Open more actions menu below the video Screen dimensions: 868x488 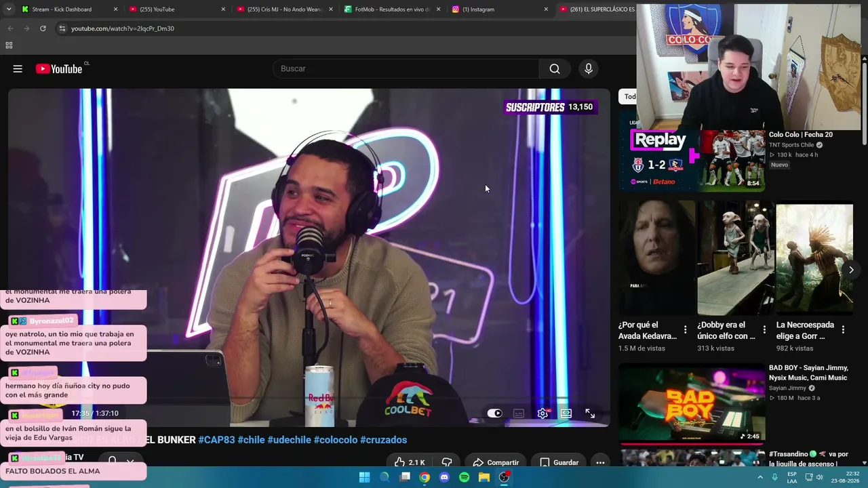click(x=600, y=462)
